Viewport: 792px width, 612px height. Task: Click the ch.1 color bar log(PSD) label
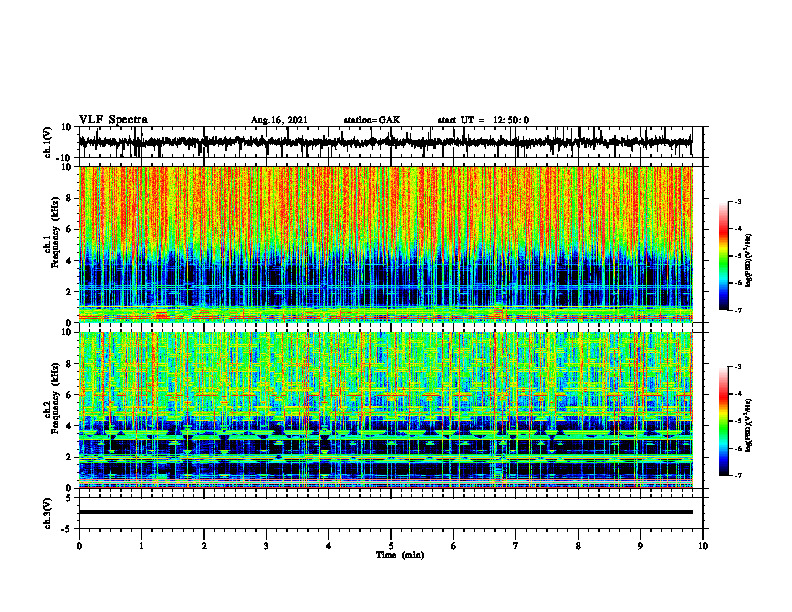coord(749,260)
